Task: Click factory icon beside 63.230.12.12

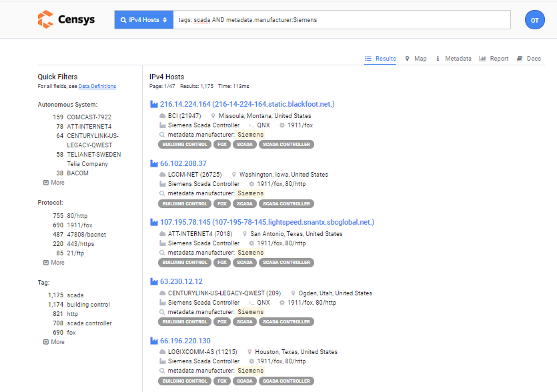Action: coord(154,281)
